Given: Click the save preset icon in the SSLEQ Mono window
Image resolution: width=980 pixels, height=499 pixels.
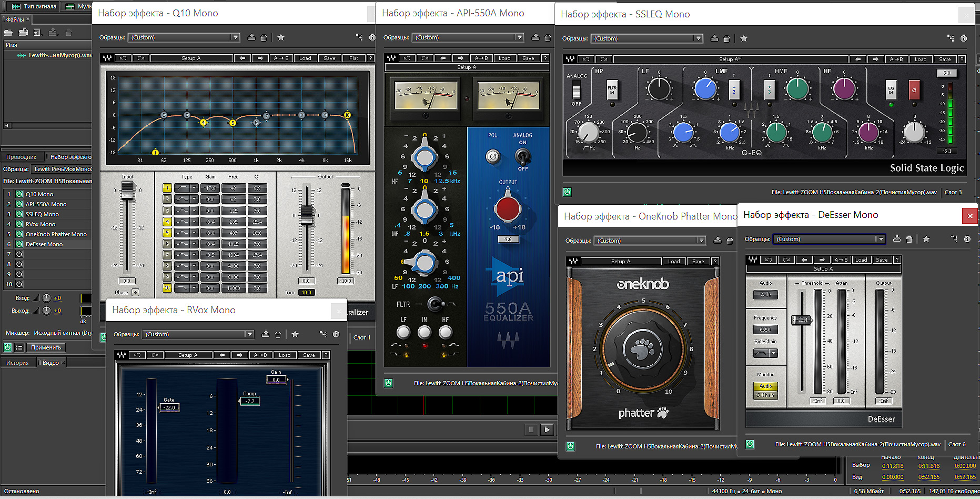Looking at the screenshot, I should pyautogui.click(x=714, y=38).
